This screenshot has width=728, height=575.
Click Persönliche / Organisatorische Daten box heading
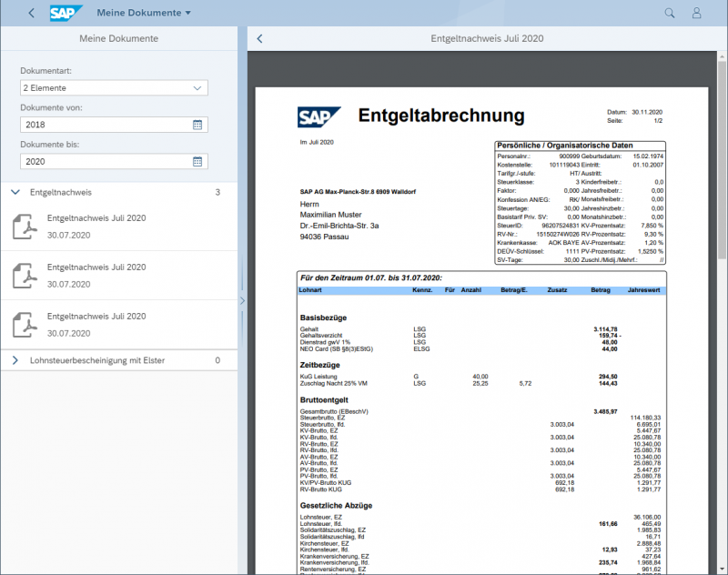(565, 146)
